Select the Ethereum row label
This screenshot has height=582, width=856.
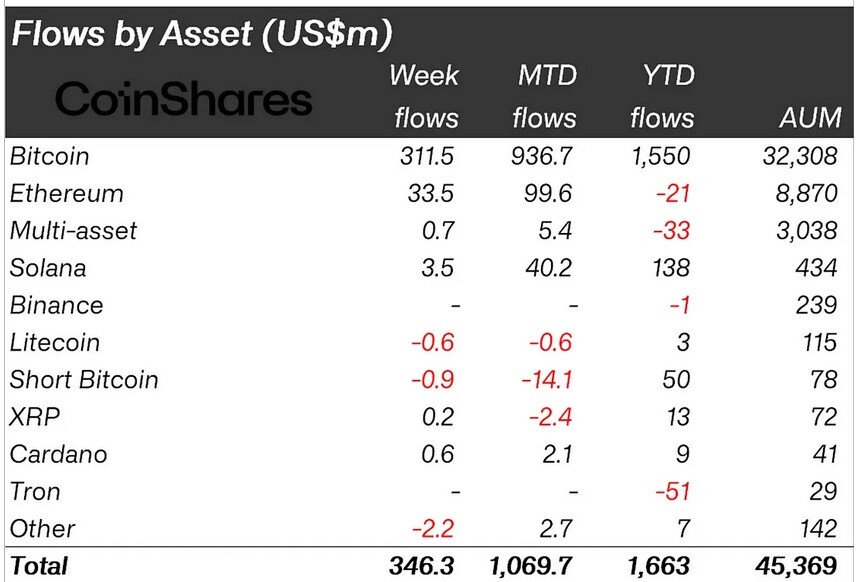click(x=67, y=193)
